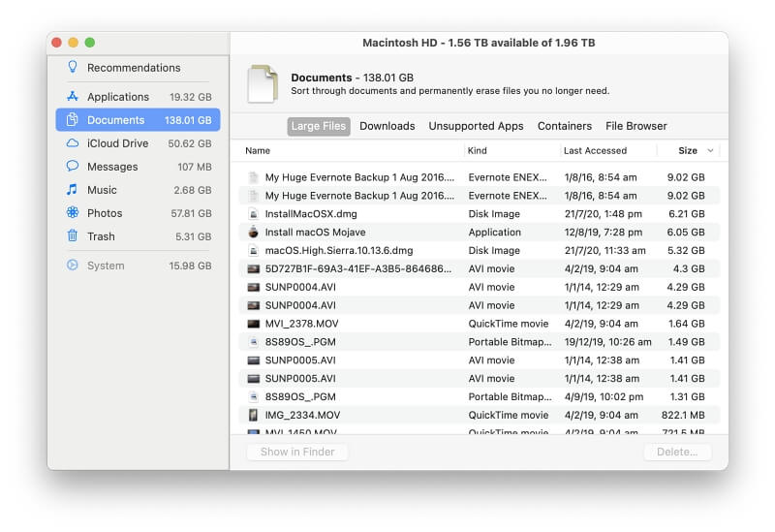This screenshot has height=532, width=775.
Task: Click the 822.1 MB size value
Action: tap(683, 415)
